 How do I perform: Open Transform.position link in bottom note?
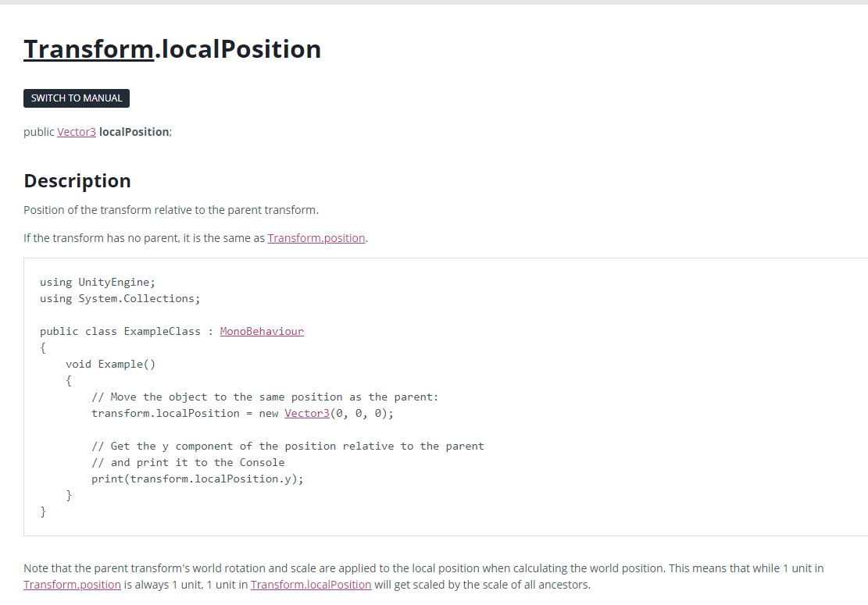(72, 585)
